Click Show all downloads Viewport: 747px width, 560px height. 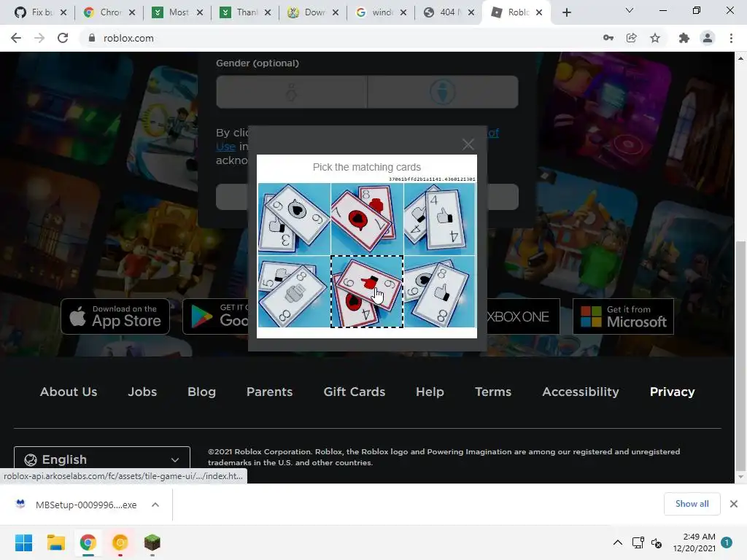click(x=692, y=504)
